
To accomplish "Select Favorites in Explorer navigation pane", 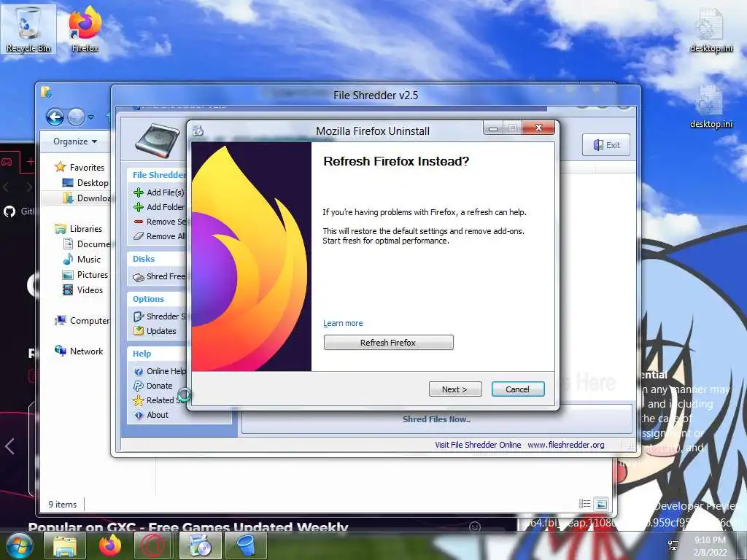I will pyautogui.click(x=80, y=167).
